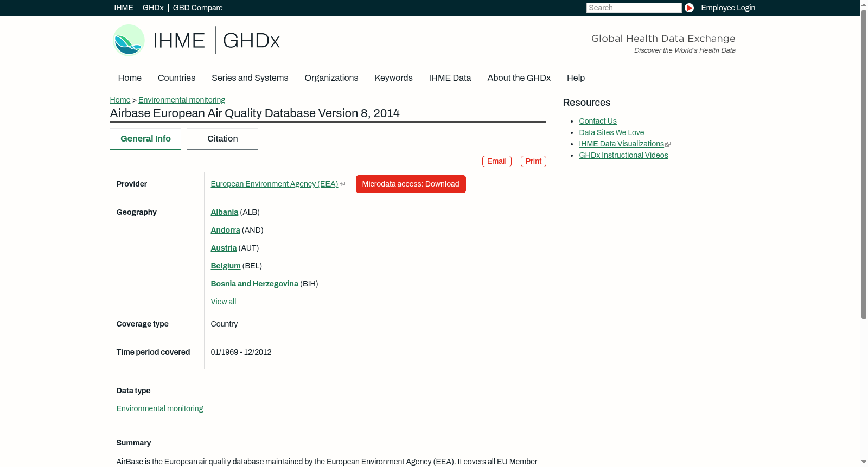Click Microdata access: Download button
This screenshot has width=868, height=467.
pos(411,184)
